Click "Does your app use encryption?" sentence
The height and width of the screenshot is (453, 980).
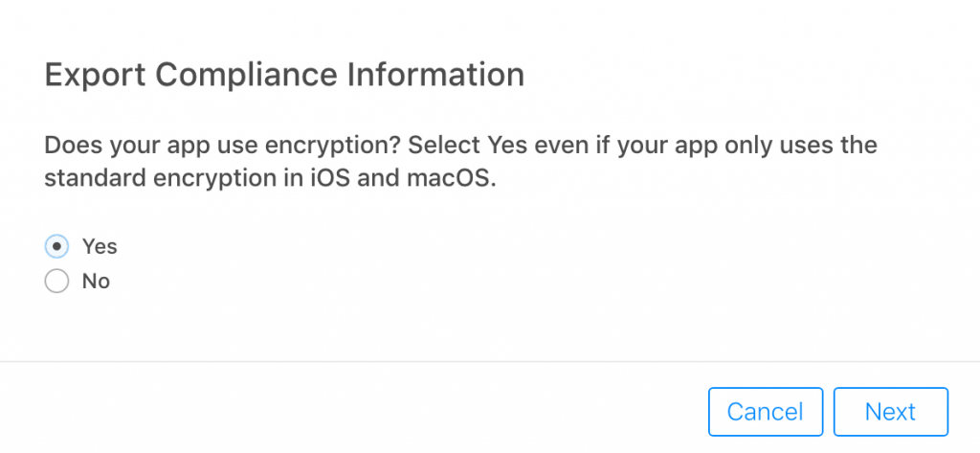click(x=223, y=146)
